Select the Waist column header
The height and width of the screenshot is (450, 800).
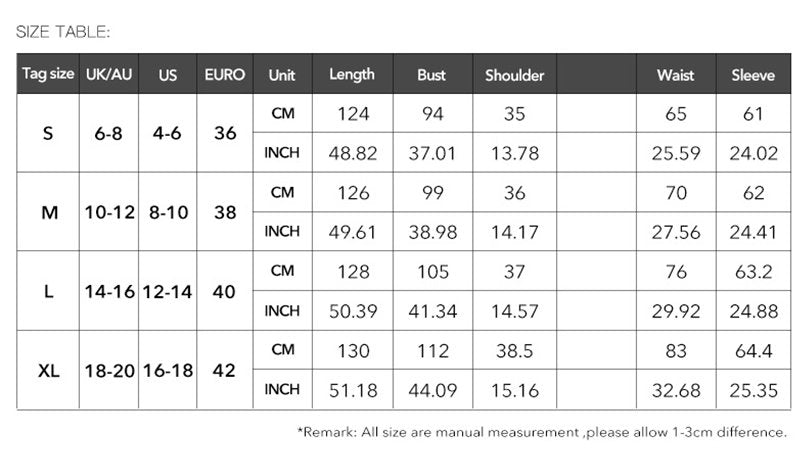pyautogui.click(x=676, y=75)
